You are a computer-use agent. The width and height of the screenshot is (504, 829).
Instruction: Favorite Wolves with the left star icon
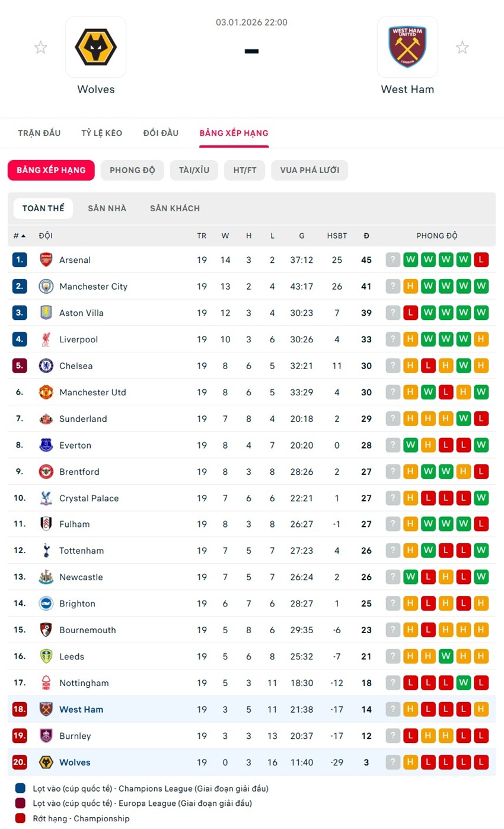(40, 47)
